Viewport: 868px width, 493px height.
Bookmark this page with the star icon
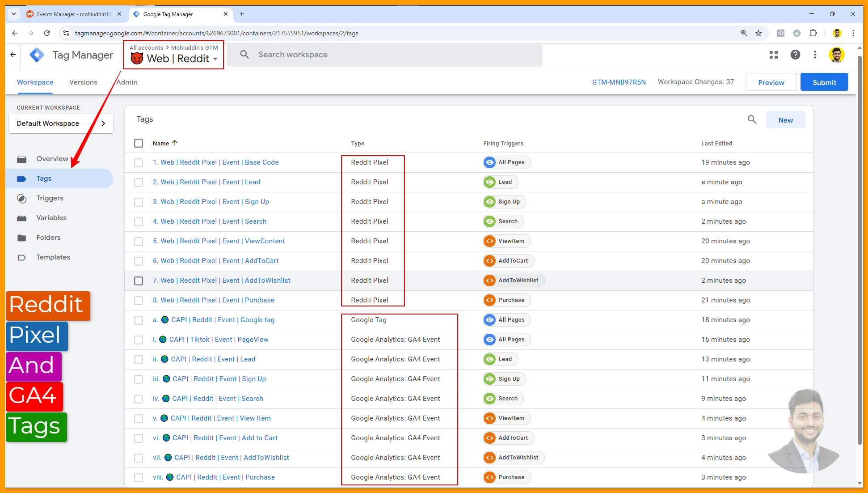pyautogui.click(x=758, y=33)
